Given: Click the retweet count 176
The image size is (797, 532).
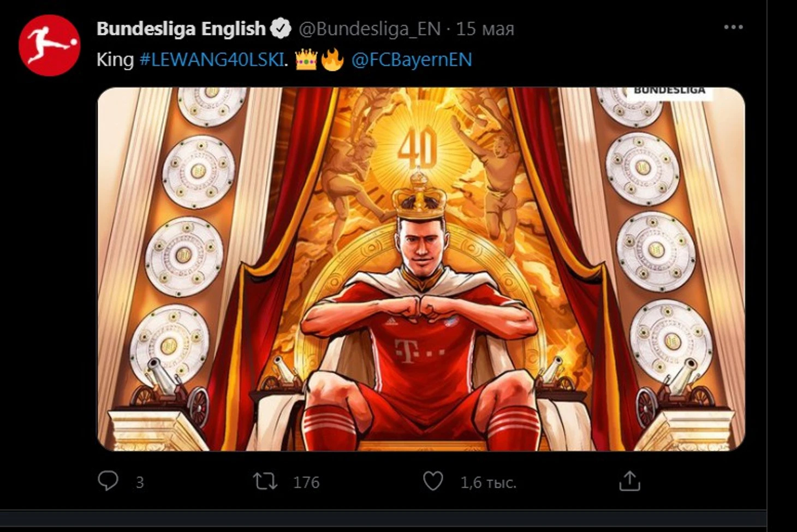Looking at the screenshot, I should (x=306, y=482).
